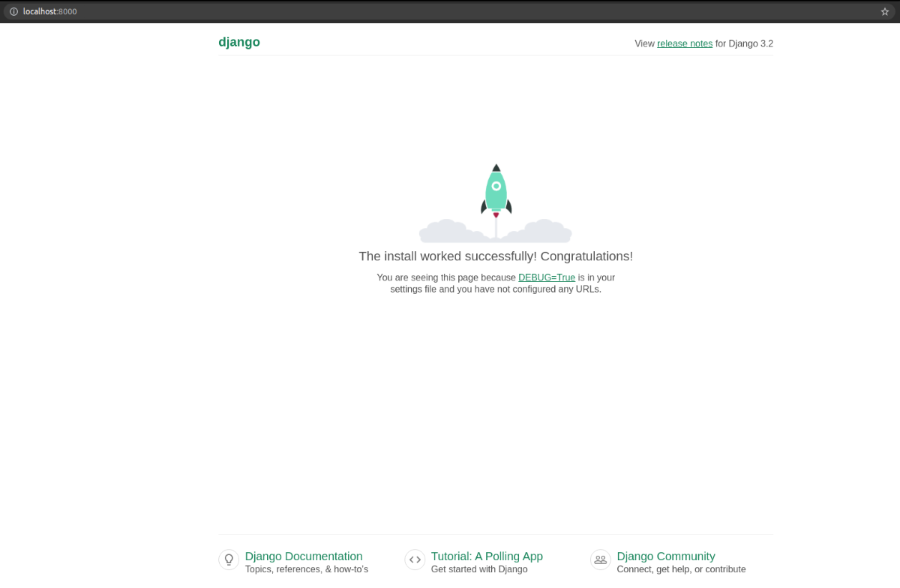Click 'Topics, references, & how-to's' text
This screenshot has width=900, height=588.
[307, 569]
